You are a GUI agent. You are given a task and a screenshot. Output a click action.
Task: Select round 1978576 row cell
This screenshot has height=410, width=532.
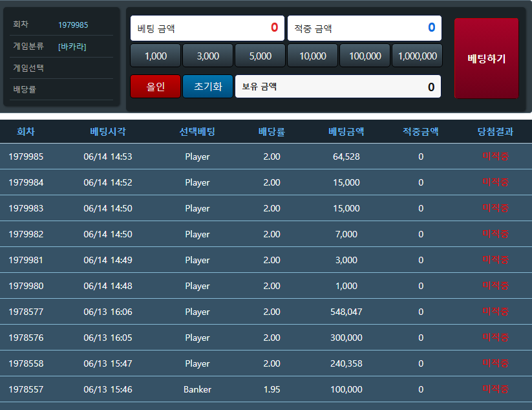(x=26, y=338)
